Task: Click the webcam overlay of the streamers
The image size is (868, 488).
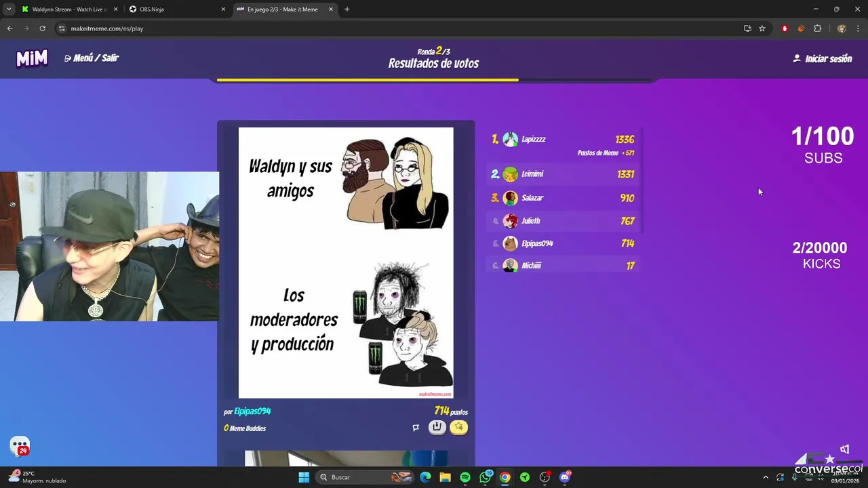Action: [110, 246]
